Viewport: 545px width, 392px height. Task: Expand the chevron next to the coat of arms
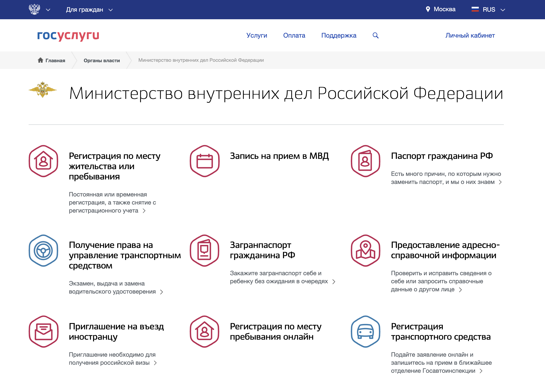click(48, 10)
